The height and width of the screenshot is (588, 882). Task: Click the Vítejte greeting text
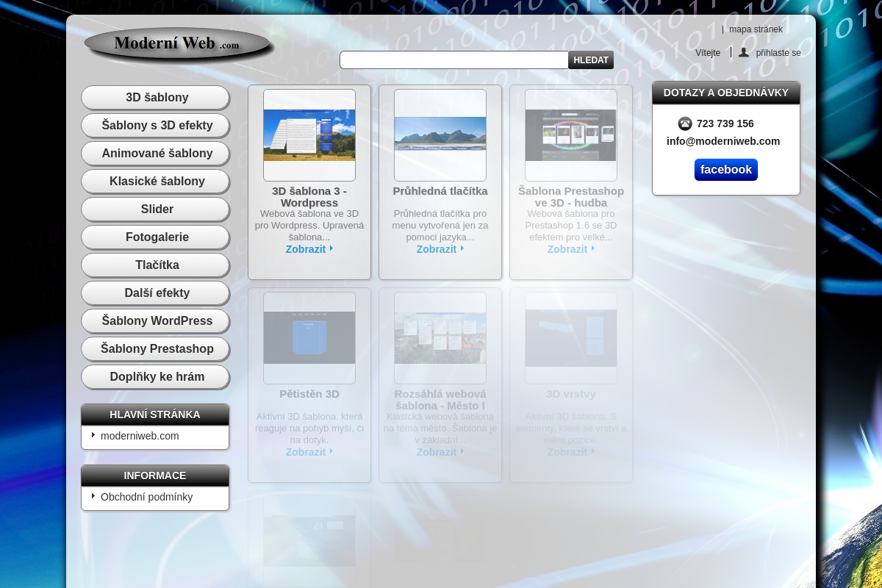708,53
